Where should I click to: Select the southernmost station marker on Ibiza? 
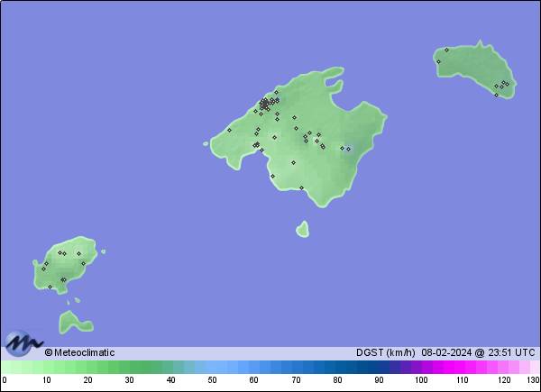(x=50, y=287)
